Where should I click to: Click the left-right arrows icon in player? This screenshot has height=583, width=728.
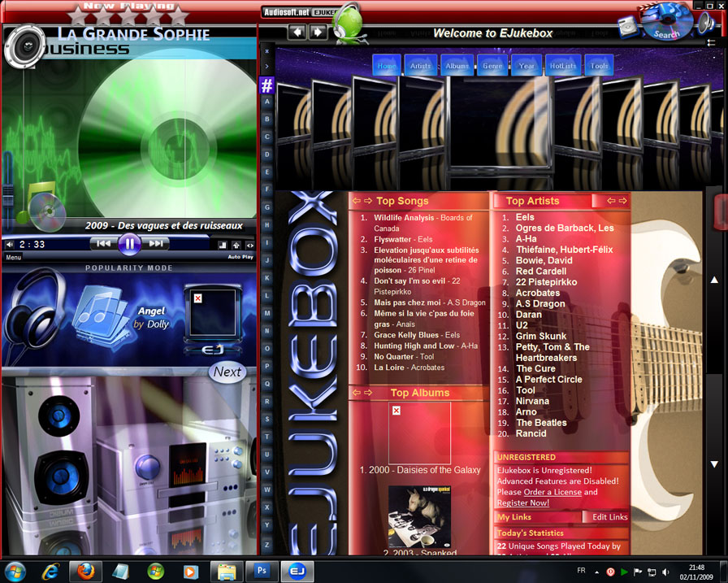[x=249, y=245]
